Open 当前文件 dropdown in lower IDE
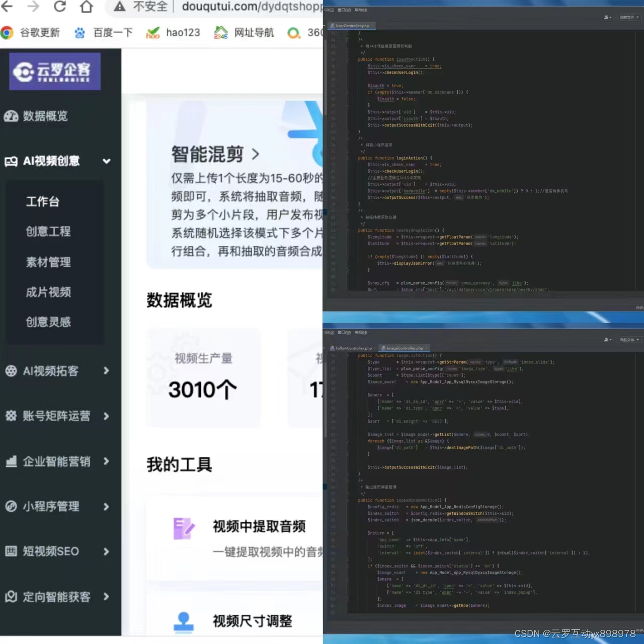 point(629,340)
